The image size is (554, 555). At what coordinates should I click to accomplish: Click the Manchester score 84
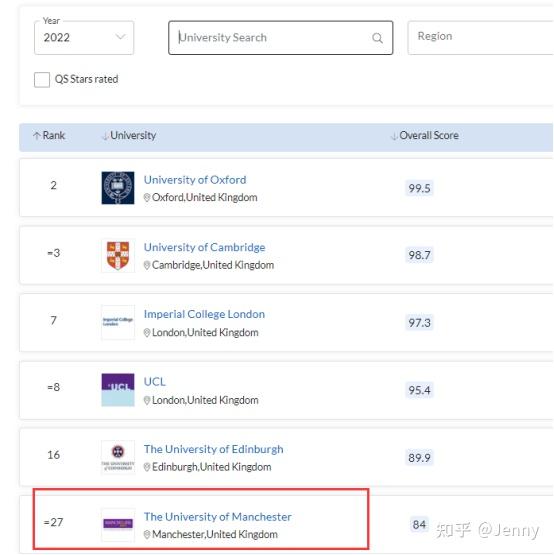tap(419, 525)
